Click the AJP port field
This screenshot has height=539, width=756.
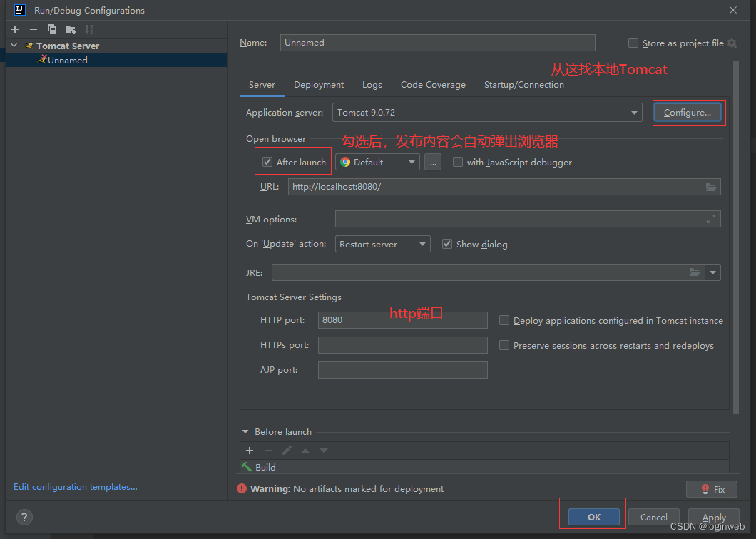(402, 370)
